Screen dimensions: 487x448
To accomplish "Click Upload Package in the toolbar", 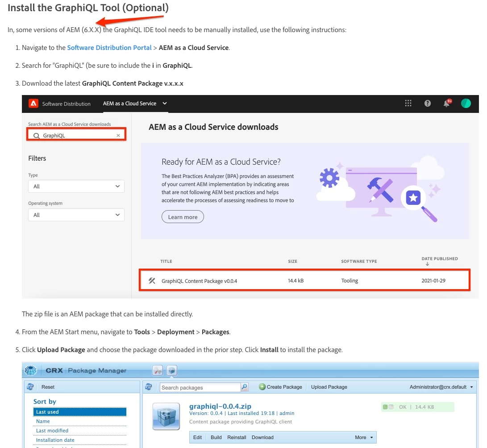I will 329,387.
